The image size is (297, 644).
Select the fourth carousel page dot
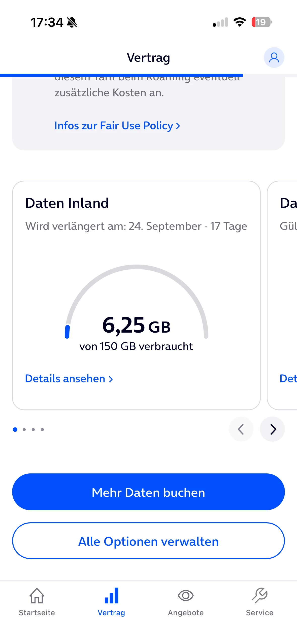coord(42,430)
